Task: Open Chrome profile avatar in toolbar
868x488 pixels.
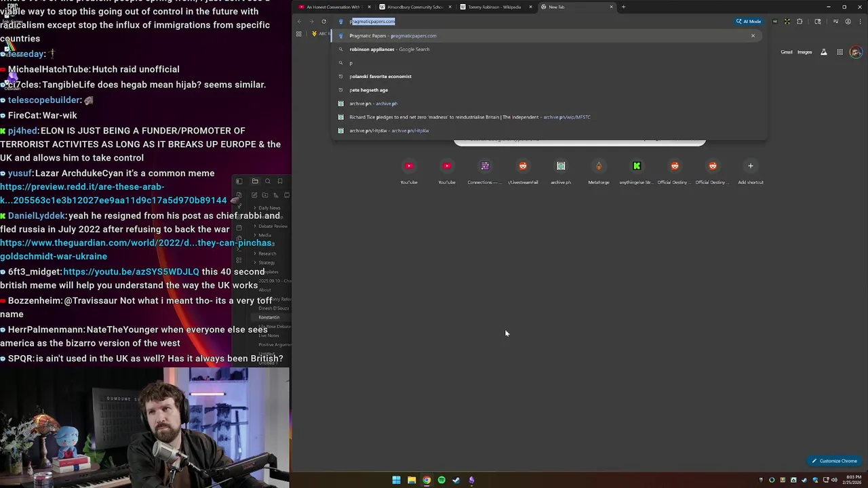Action: click(848, 21)
